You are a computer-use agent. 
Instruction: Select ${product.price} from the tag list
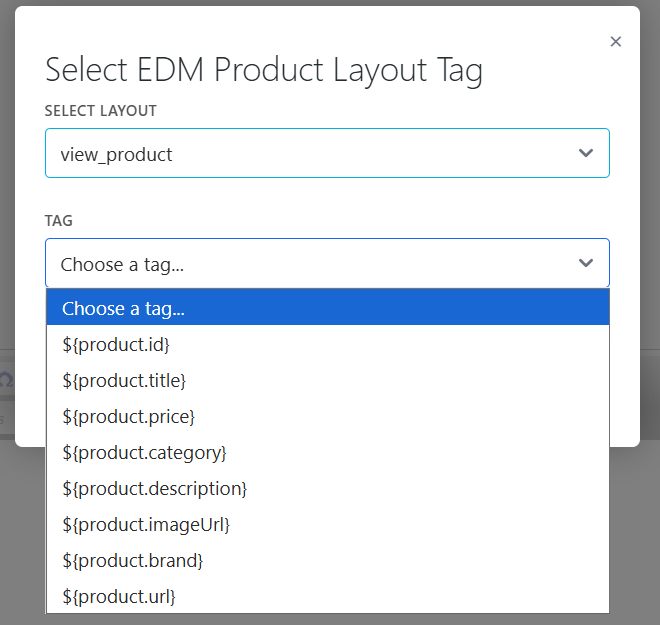click(128, 416)
